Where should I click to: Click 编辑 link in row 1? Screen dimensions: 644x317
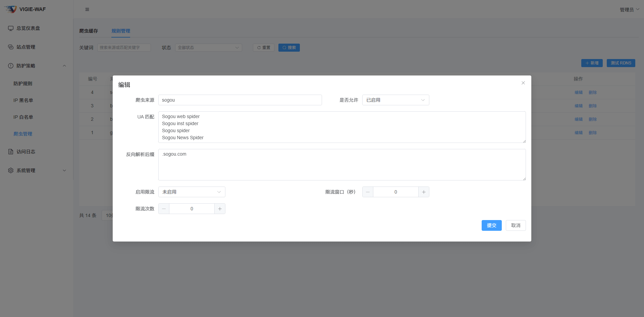(x=579, y=133)
